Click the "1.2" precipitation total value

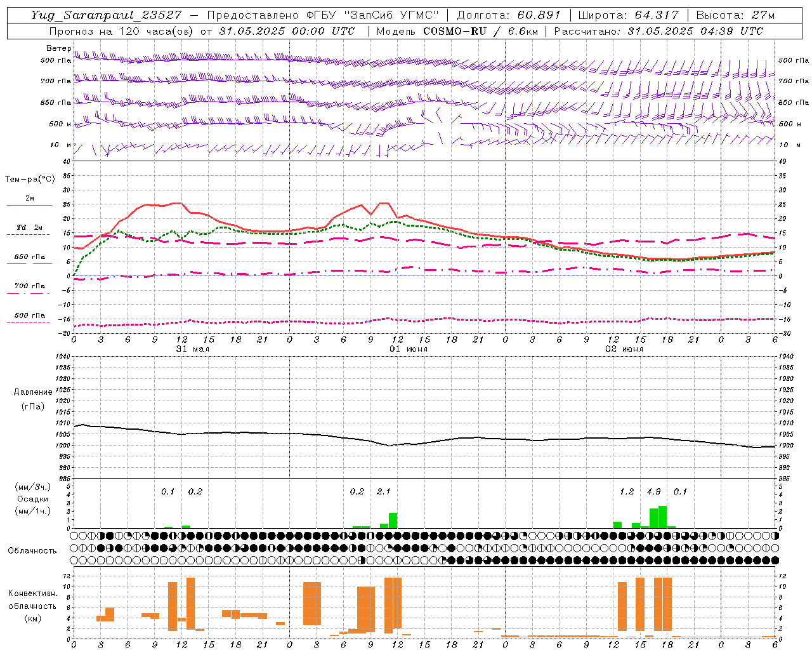coord(627,491)
